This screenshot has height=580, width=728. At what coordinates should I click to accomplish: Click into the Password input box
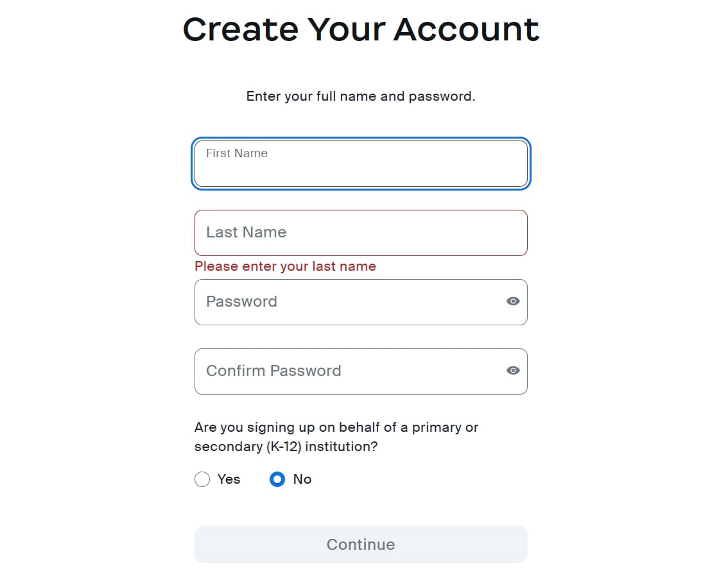(x=361, y=302)
